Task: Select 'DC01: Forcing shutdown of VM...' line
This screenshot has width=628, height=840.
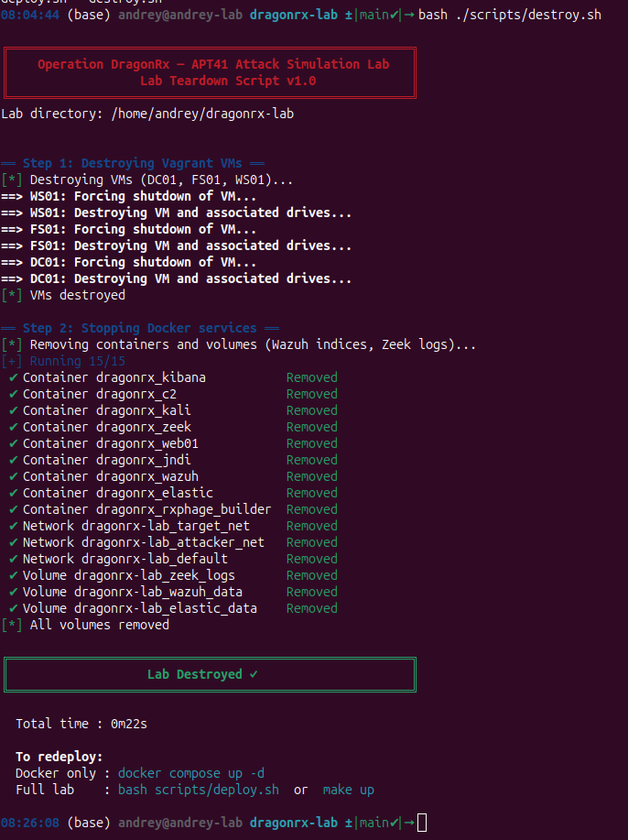Action: coord(128,263)
